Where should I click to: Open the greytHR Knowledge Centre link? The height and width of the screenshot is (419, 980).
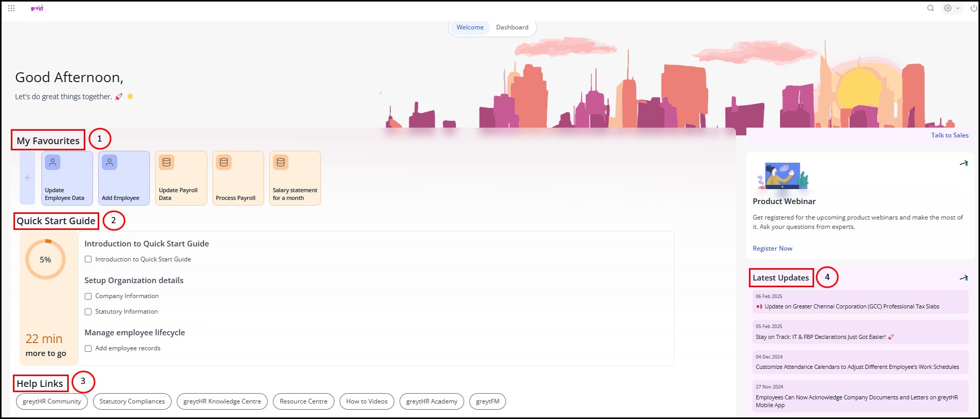coord(222,401)
